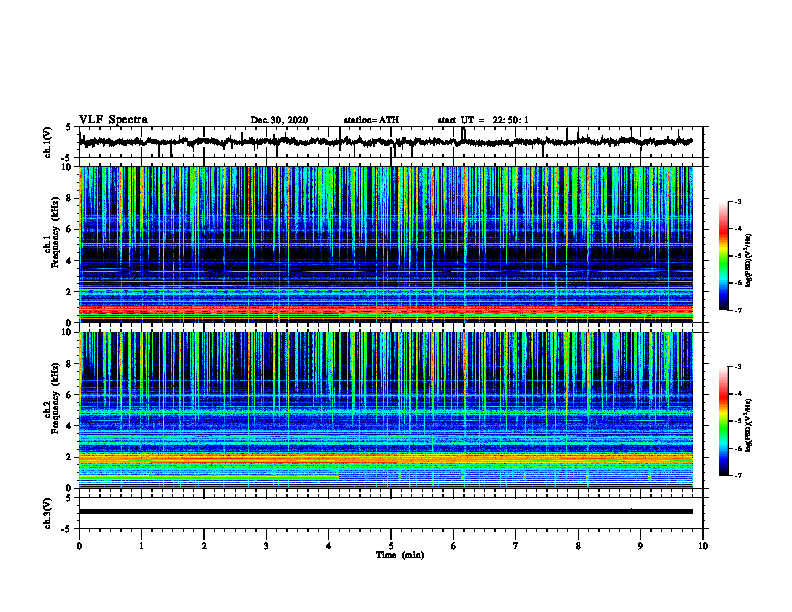Click the ch.1 voltage waveform trace panel
This screenshot has height=612, width=792.
tap(391, 142)
